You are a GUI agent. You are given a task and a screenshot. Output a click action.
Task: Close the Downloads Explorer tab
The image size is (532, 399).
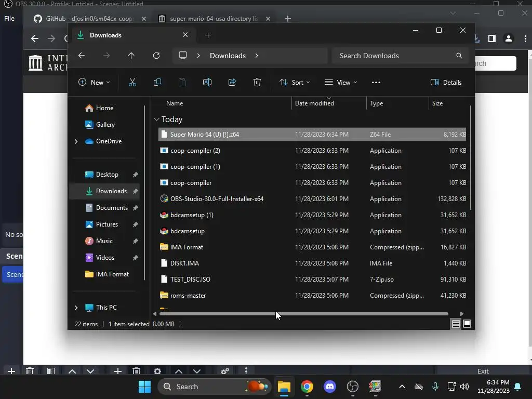tap(185, 35)
